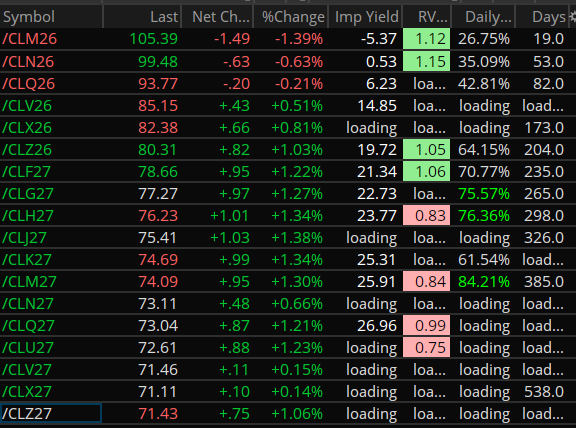Click the pink 0.75 RV cell
Viewport: 576px width, 428px height.
(x=426, y=348)
